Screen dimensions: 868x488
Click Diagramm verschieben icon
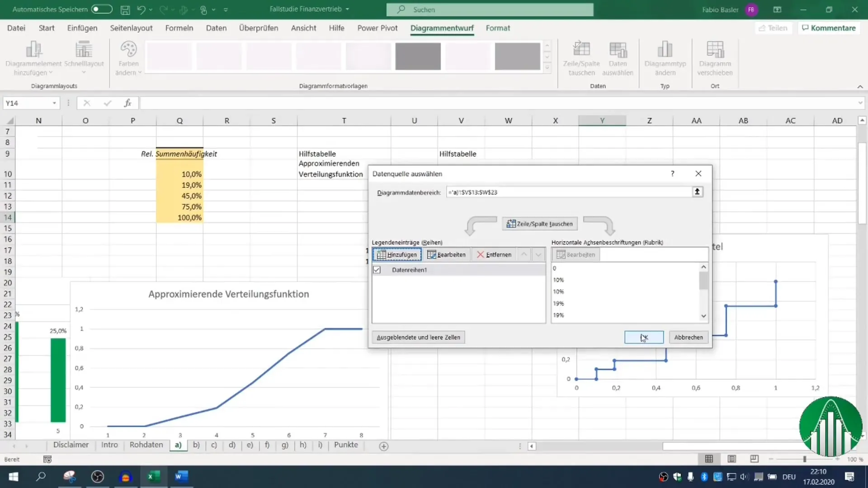[715, 49]
